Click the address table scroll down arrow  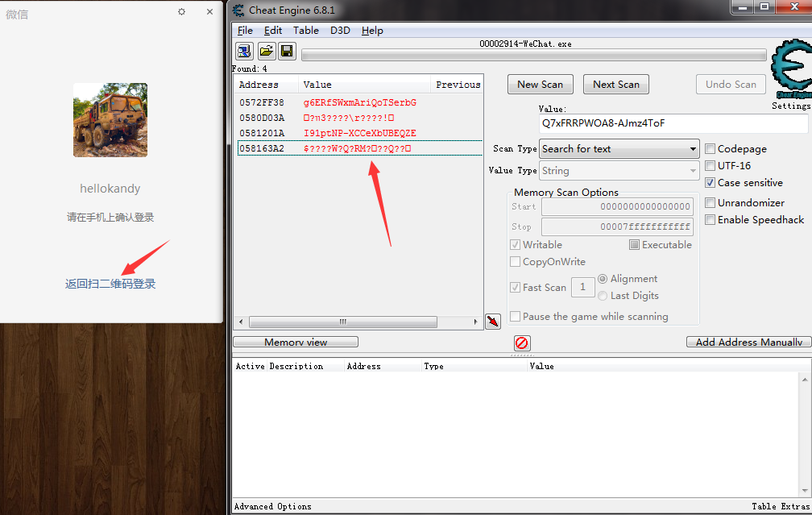click(x=805, y=490)
